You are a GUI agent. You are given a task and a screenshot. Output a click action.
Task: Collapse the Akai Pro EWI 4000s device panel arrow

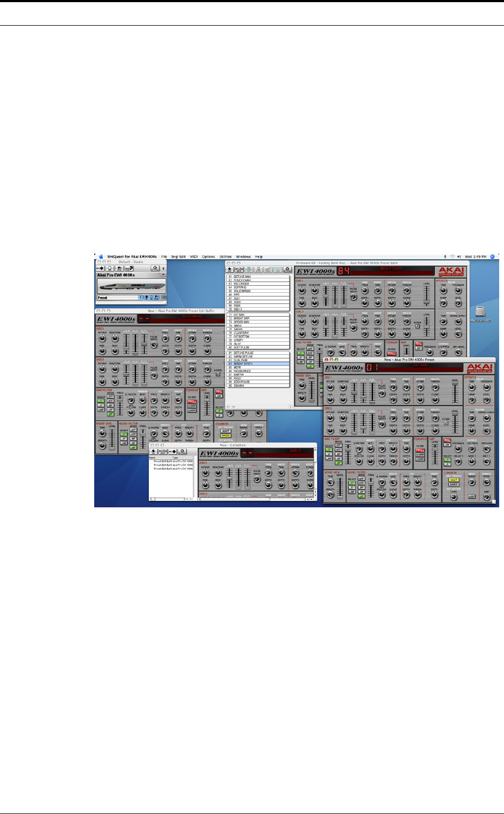pos(163,274)
